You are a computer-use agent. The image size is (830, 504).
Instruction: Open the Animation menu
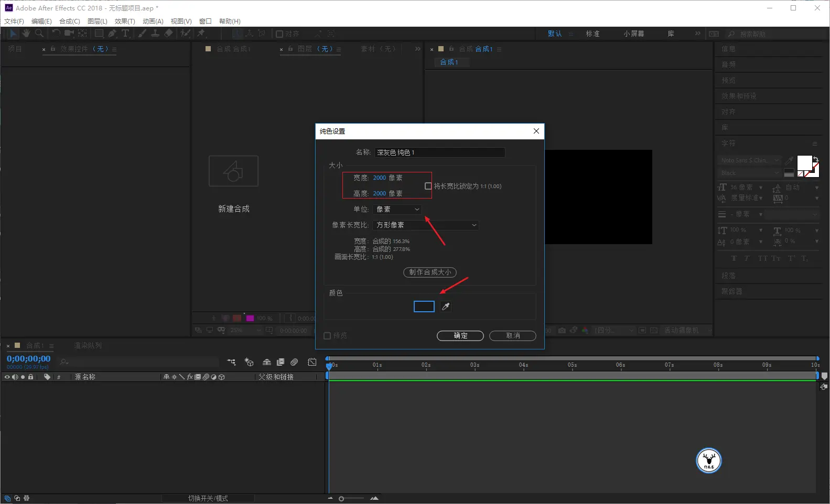click(153, 21)
